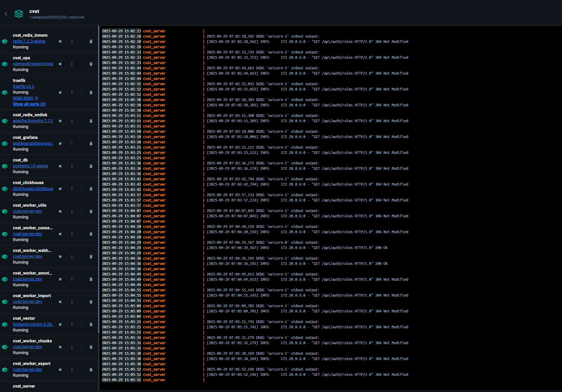
Task: Open more actions for cvat_grafana
Action: 72,144
